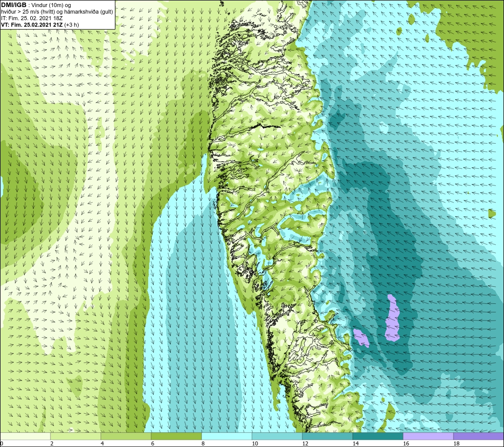Screen dimensions: 504x447
Task: Click the 16–18 m/s lavender legend swatch
Action: tap(428, 436)
